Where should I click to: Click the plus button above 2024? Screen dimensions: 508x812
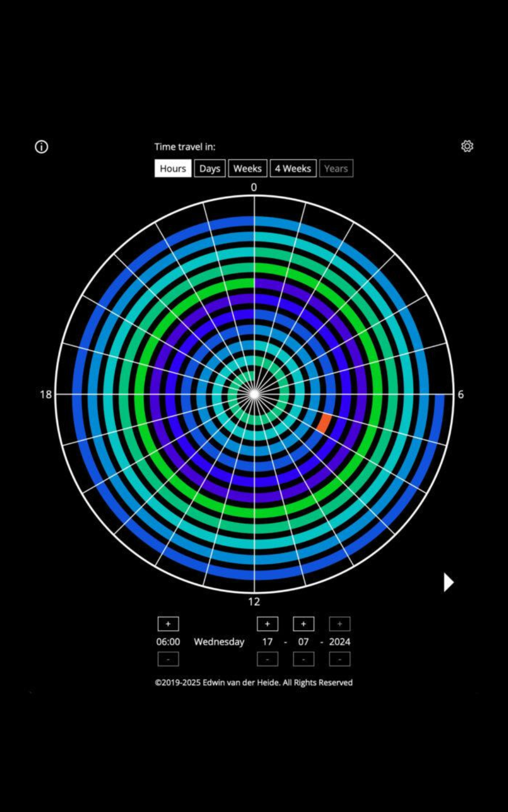point(339,624)
